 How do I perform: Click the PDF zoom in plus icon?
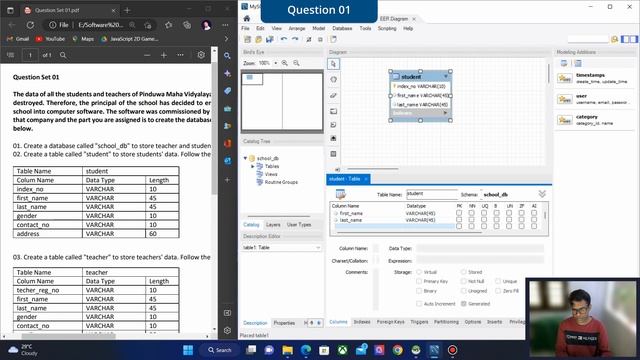click(x=164, y=55)
